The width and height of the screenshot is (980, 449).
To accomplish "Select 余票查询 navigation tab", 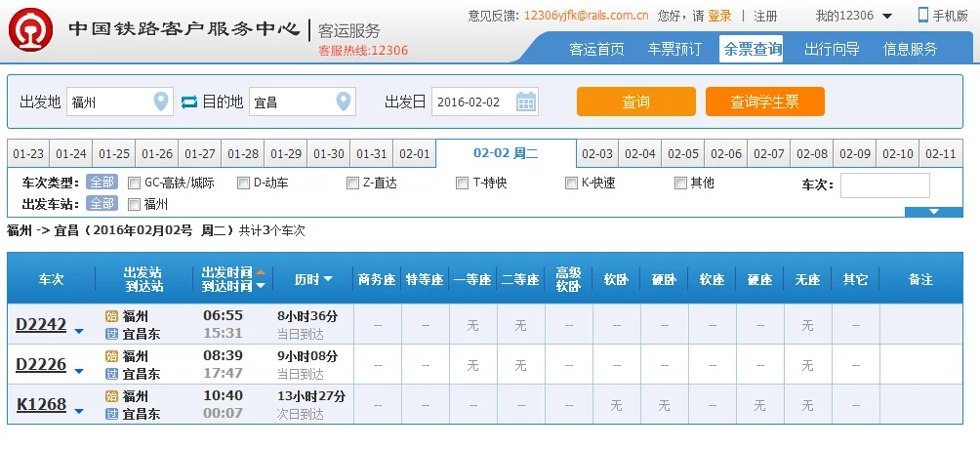I will [752, 49].
